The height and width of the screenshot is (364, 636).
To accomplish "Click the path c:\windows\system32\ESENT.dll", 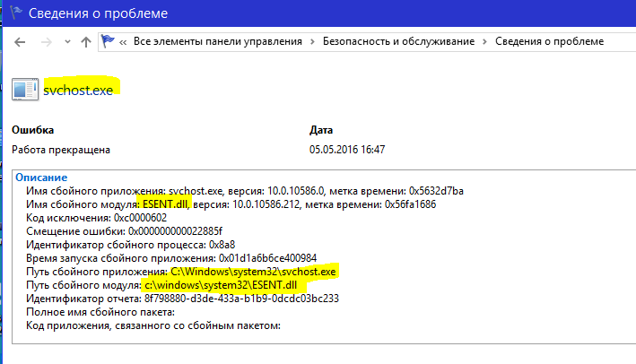I will pos(221,285).
